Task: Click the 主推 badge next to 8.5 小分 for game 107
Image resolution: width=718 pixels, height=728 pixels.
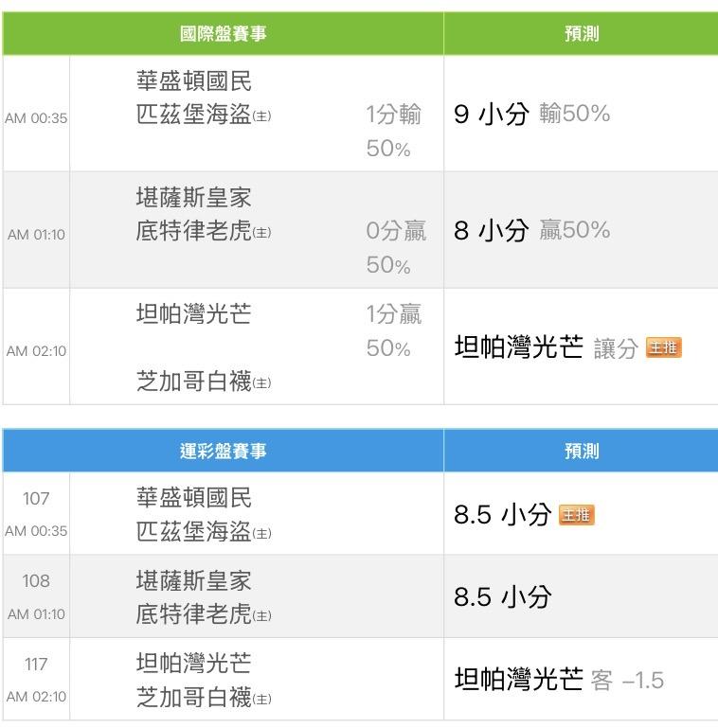Action: click(577, 514)
